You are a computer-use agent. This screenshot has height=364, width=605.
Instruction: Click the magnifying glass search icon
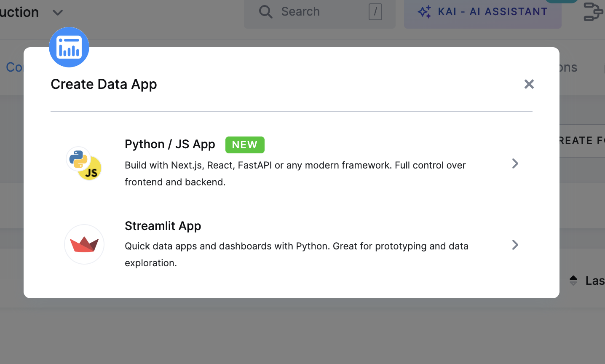tap(265, 12)
